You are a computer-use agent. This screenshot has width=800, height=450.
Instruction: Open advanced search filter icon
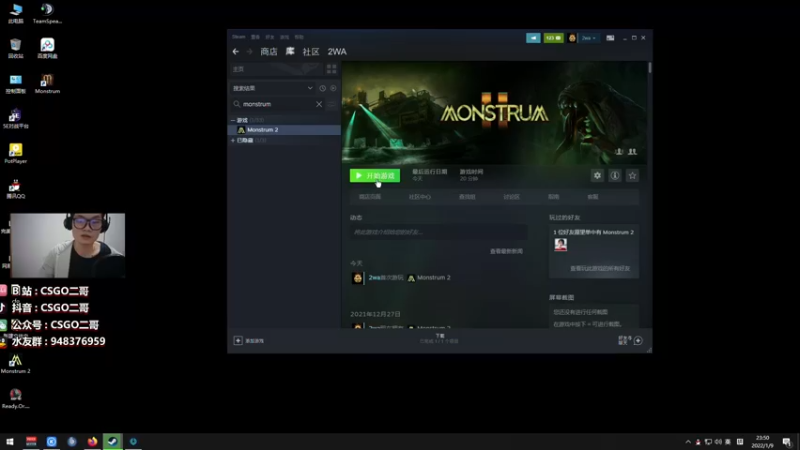(x=332, y=104)
